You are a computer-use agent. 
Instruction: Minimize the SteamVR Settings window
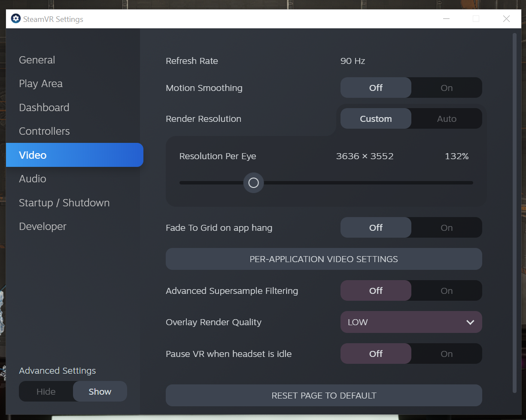click(x=447, y=19)
